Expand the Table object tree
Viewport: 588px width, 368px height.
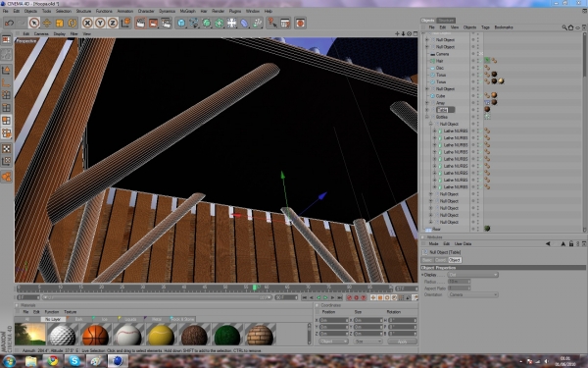426,110
